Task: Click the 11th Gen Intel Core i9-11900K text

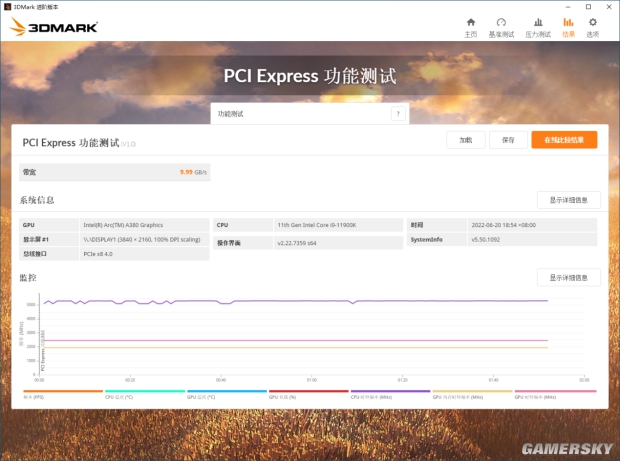Action: click(x=317, y=225)
